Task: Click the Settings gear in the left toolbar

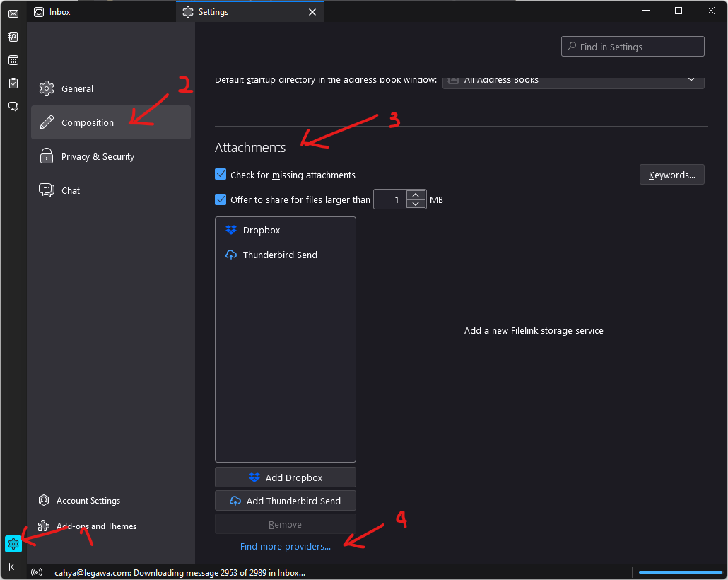Action: click(13, 544)
